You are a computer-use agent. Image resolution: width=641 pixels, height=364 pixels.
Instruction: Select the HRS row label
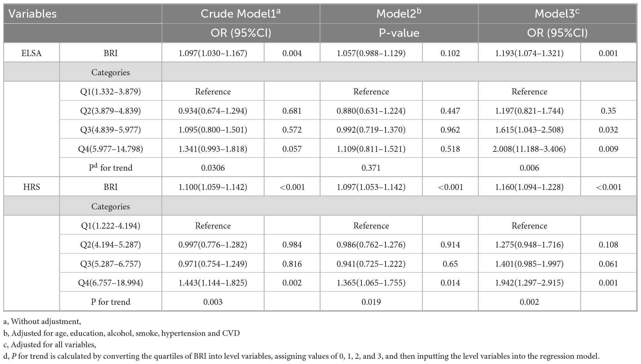click(32, 187)
